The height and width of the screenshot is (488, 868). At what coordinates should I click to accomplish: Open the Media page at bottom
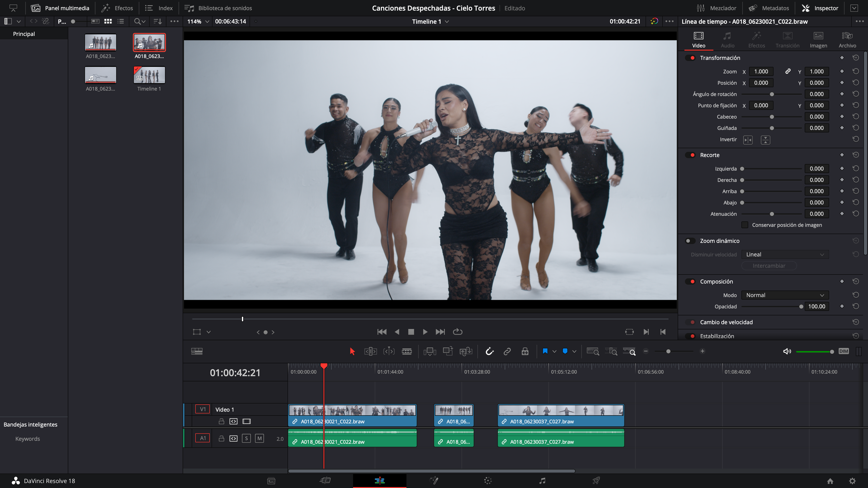tap(271, 481)
